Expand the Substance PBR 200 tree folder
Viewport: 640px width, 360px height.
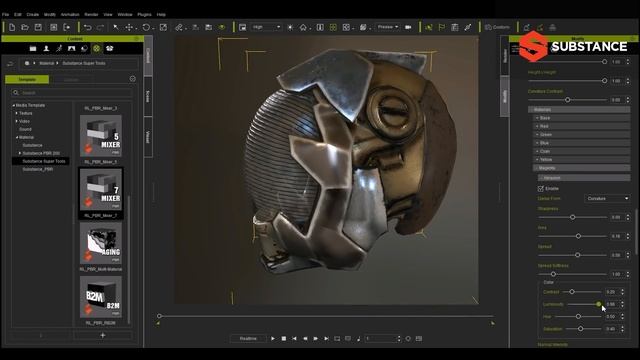point(20,153)
